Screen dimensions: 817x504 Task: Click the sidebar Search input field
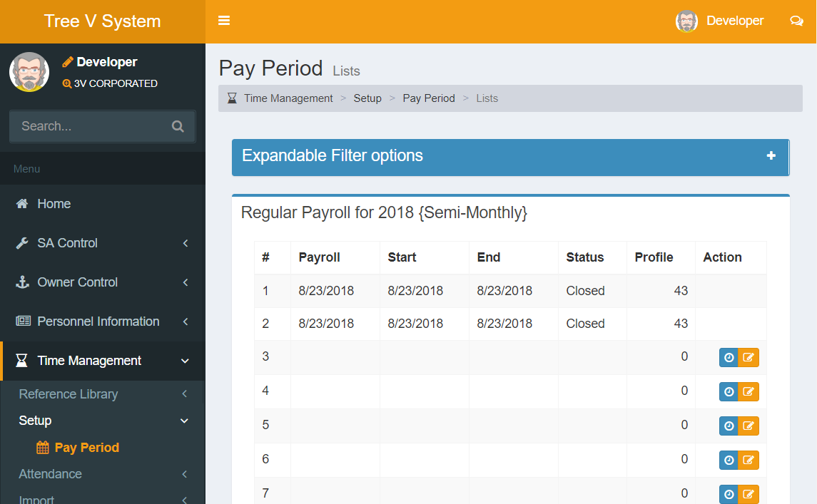[x=89, y=126]
